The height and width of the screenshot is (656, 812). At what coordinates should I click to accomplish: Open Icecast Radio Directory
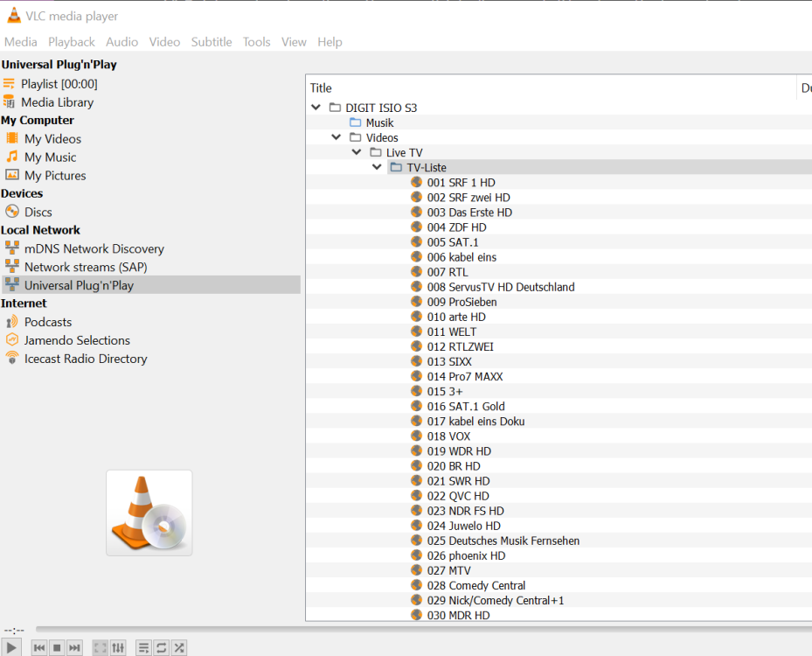point(86,359)
